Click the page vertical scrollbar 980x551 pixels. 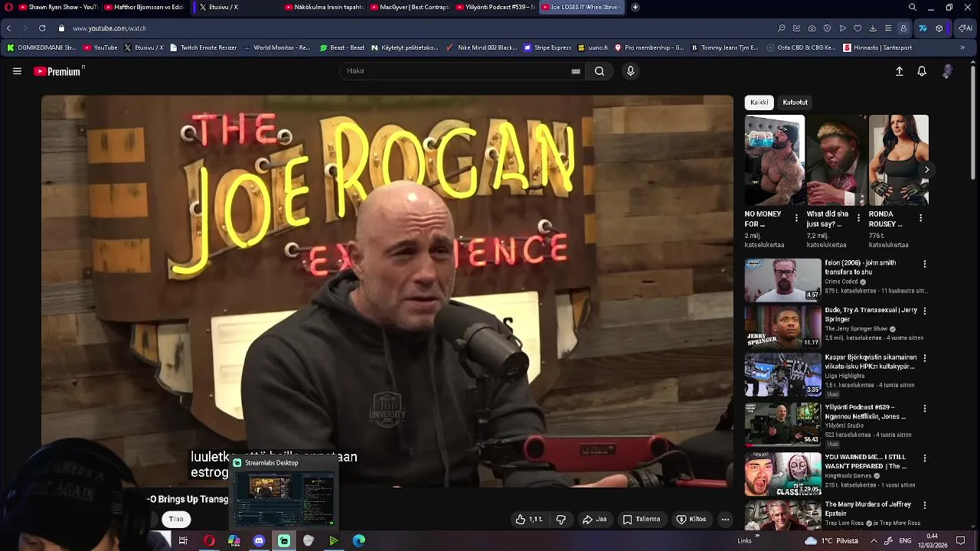pyautogui.click(x=973, y=122)
